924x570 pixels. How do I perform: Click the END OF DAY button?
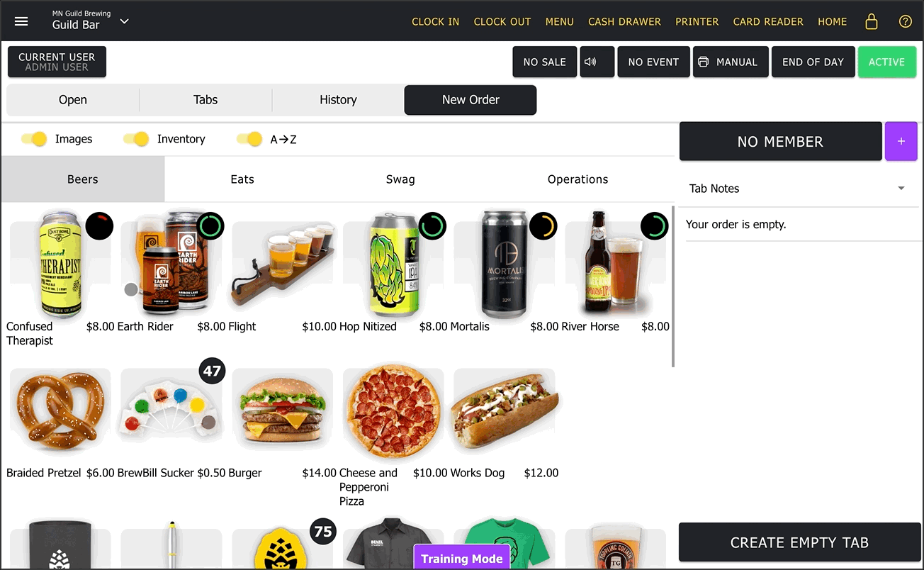pyautogui.click(x=813, y=62)
